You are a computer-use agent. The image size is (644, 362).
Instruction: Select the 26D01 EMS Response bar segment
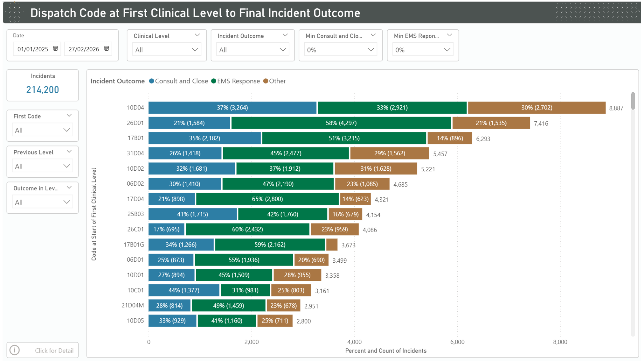pyautogui.click(x=340, y=123)
